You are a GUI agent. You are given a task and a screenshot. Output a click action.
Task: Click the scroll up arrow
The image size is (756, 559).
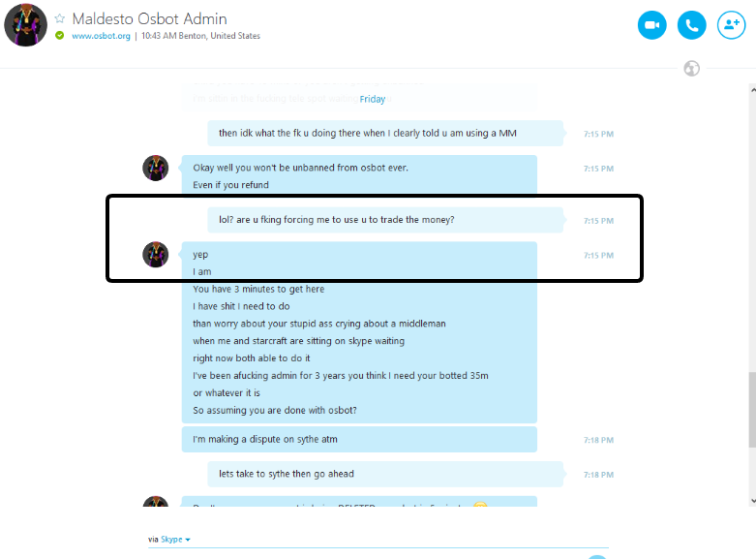click(753, 90)
